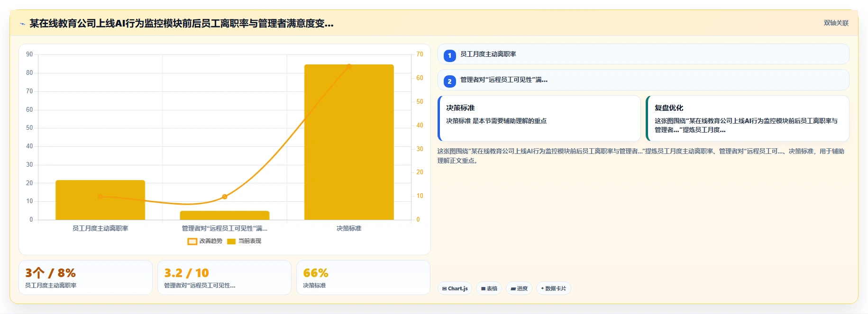Click x-axis label 管理者对"远程员工可见性"满...
The width and height of the screenshot is (868, 314).
tap(225, 228)
